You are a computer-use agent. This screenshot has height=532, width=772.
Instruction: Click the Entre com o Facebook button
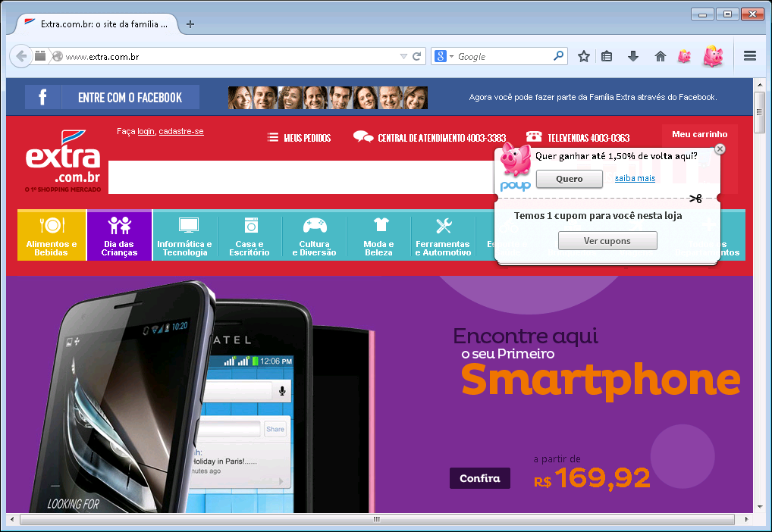tap(112, 97)
